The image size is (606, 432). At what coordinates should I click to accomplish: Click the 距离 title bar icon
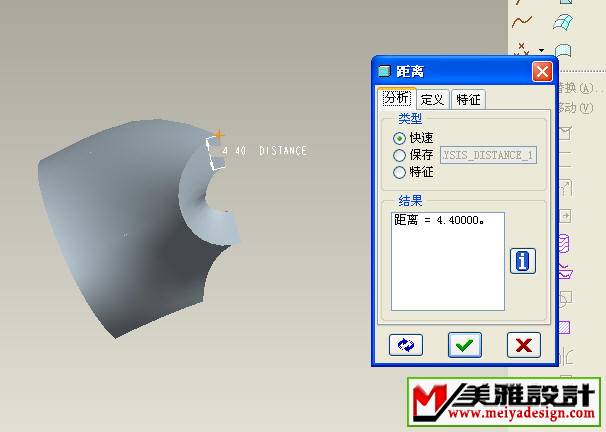384,71
